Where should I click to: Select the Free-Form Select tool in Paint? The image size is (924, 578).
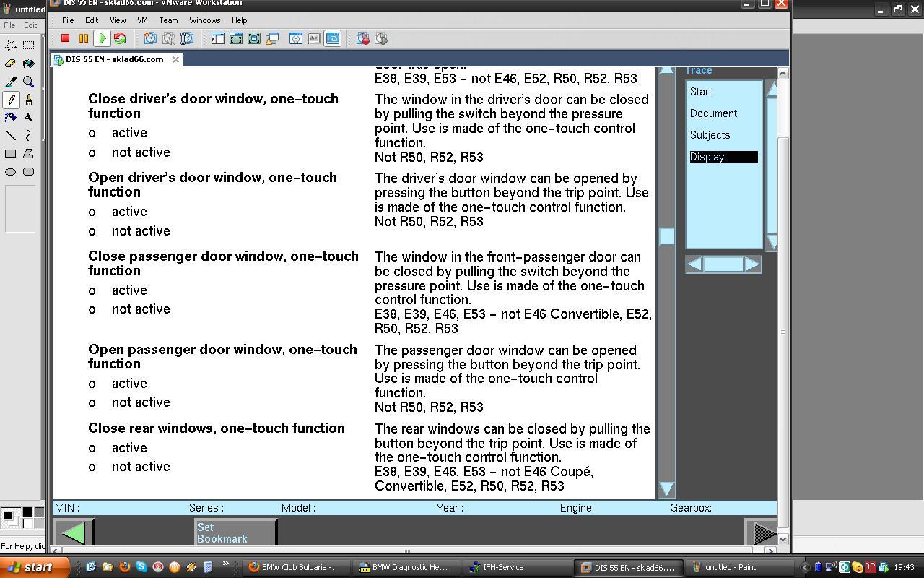(x=11, y=45)
